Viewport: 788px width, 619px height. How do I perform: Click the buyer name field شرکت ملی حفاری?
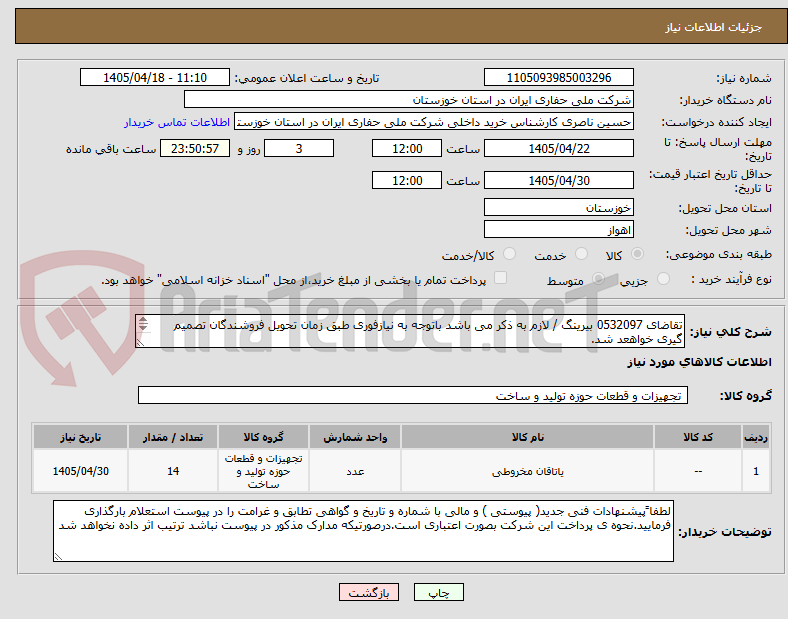(409, 100)
